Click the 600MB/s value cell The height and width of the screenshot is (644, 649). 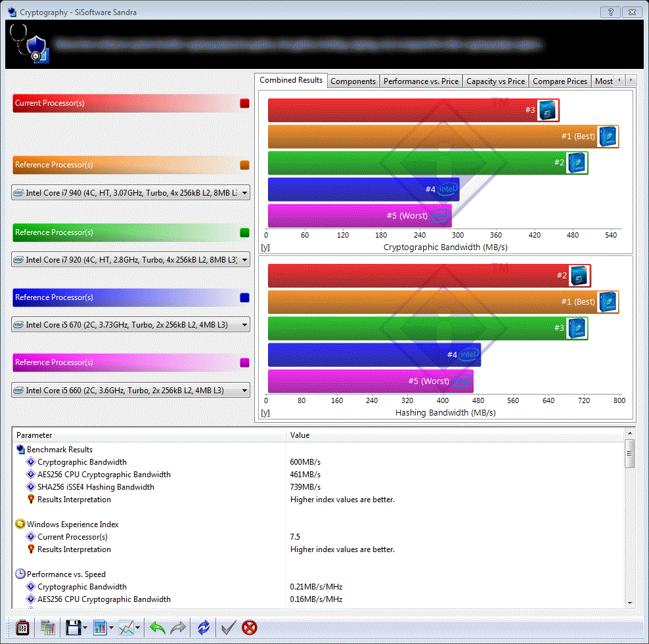tap(305, 462)
